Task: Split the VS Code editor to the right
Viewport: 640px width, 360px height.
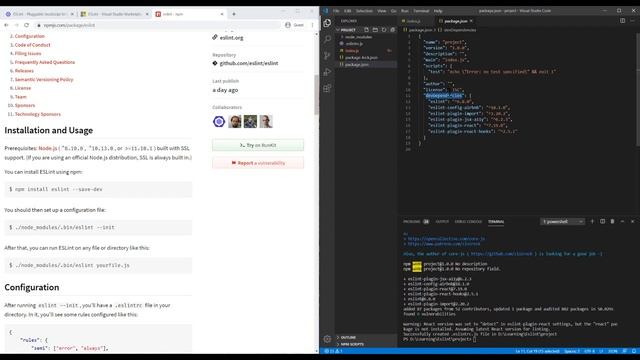Action: coord(622,20)
